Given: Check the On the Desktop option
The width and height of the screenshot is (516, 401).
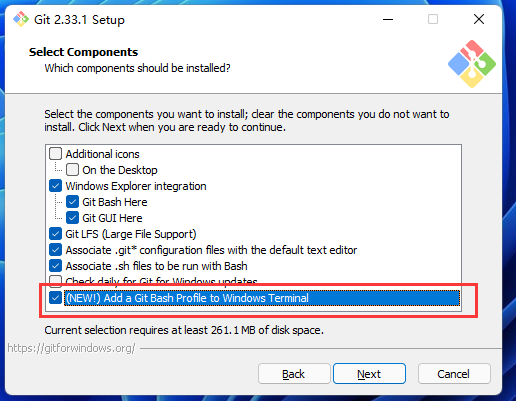Looking at the screenshot, I should (72, 170).
